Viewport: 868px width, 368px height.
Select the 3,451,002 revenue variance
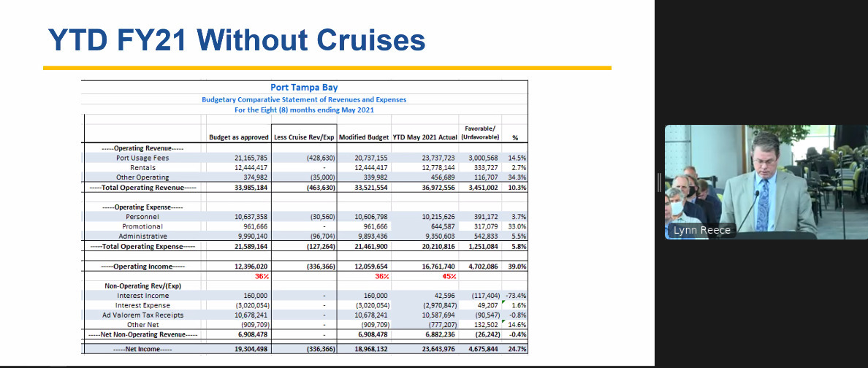(483, 188)
